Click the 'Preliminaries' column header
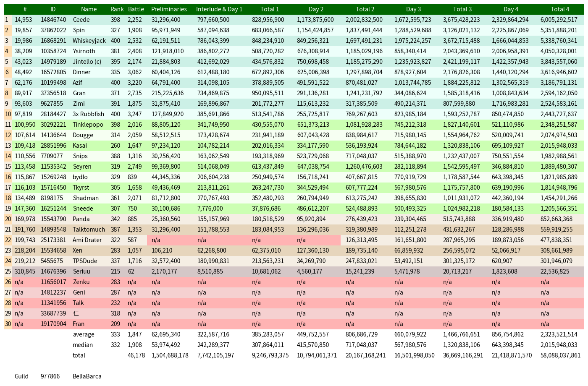 pyautogui.click(x=169, y=9)
